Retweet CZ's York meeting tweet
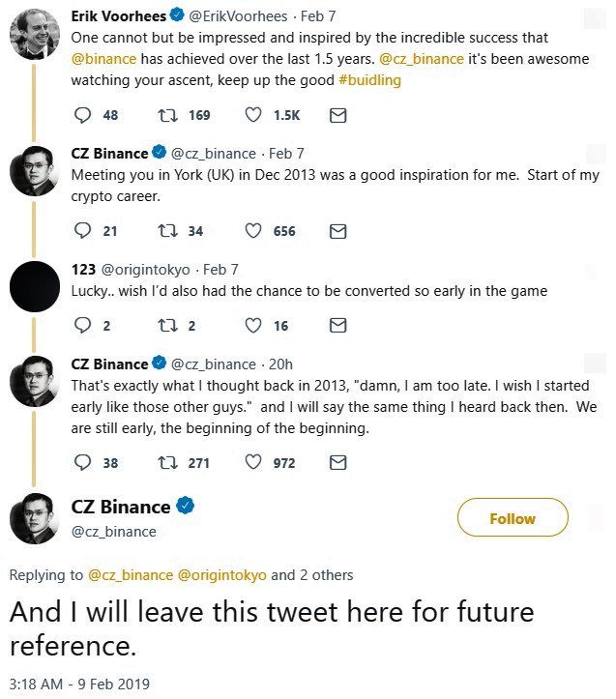This screenshot has width=616, height=699. pyautogui.click(x=167, y=231)
